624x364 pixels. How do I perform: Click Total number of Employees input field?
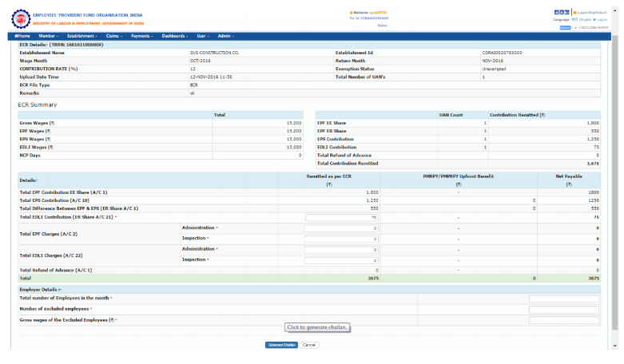(x=563, y=299)
